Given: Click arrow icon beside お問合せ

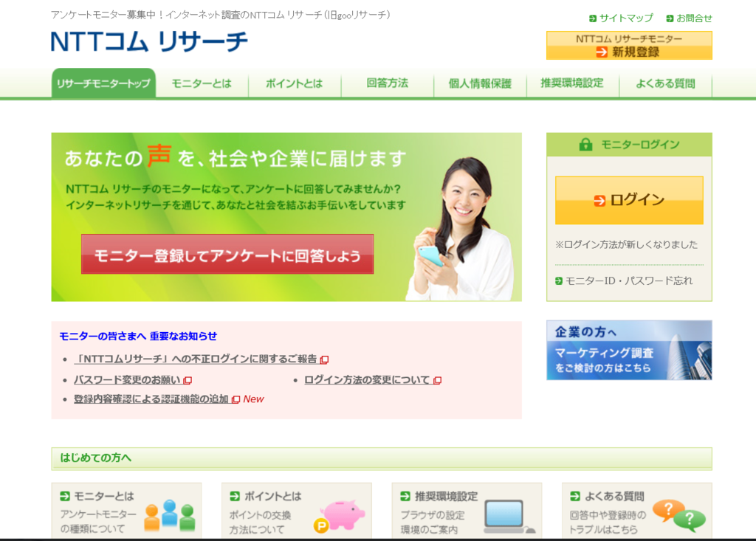Looking at the screenshot, I should tap(670, 18).
